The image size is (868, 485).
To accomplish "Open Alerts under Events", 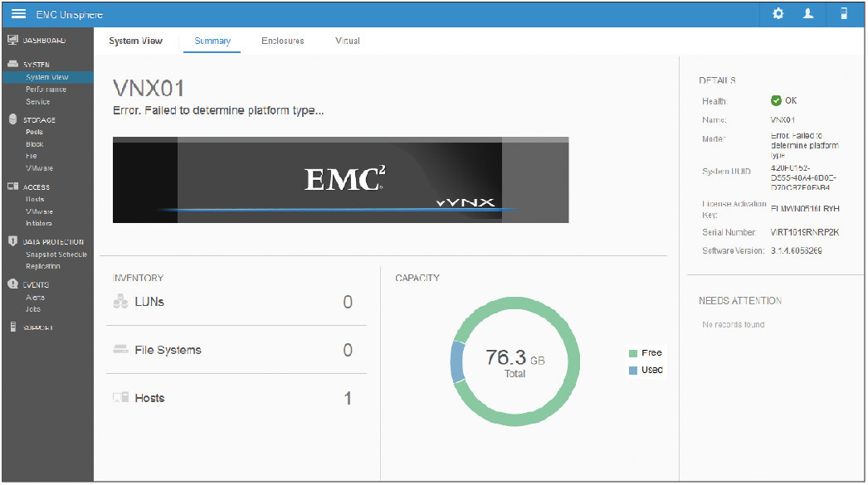I will pos(35,298).
